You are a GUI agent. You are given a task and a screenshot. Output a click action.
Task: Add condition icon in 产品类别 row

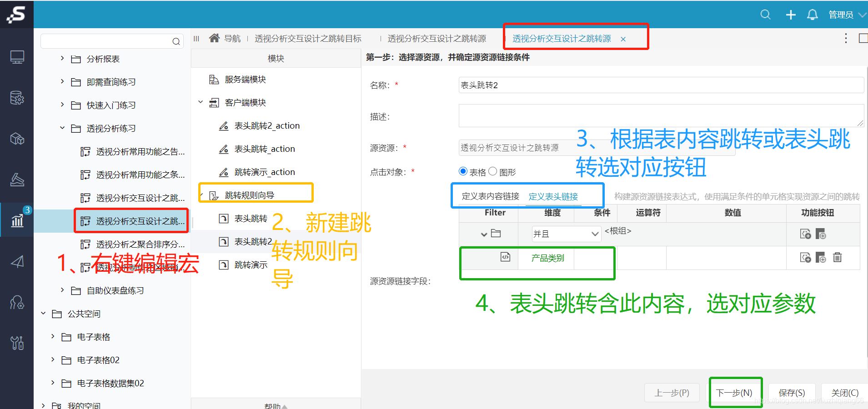pos(805,258)
